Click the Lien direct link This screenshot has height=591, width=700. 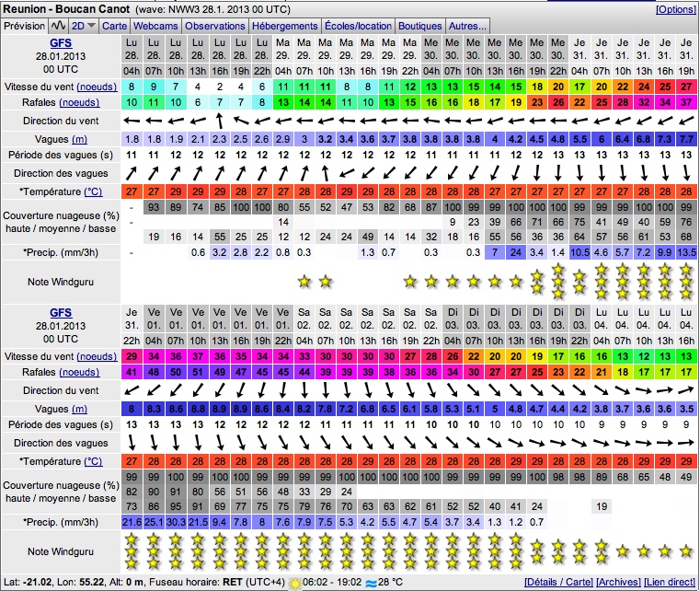(671, 583)
